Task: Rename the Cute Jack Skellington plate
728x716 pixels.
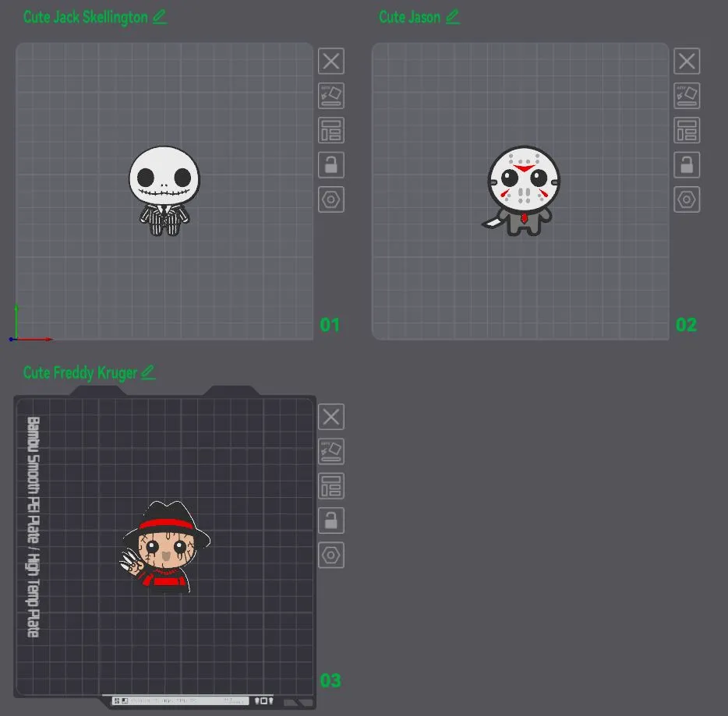Action: (x=159, y=16)
